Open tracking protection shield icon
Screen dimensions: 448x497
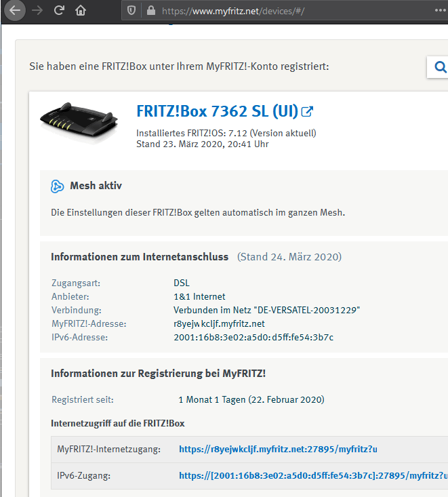pos(131,11)
